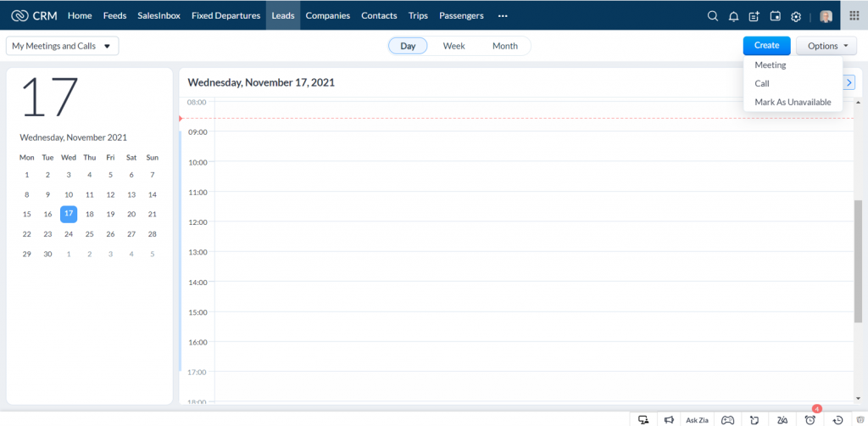868x426 pixels.
Task: Open the Fixed Departures tab
Action: 225,15
